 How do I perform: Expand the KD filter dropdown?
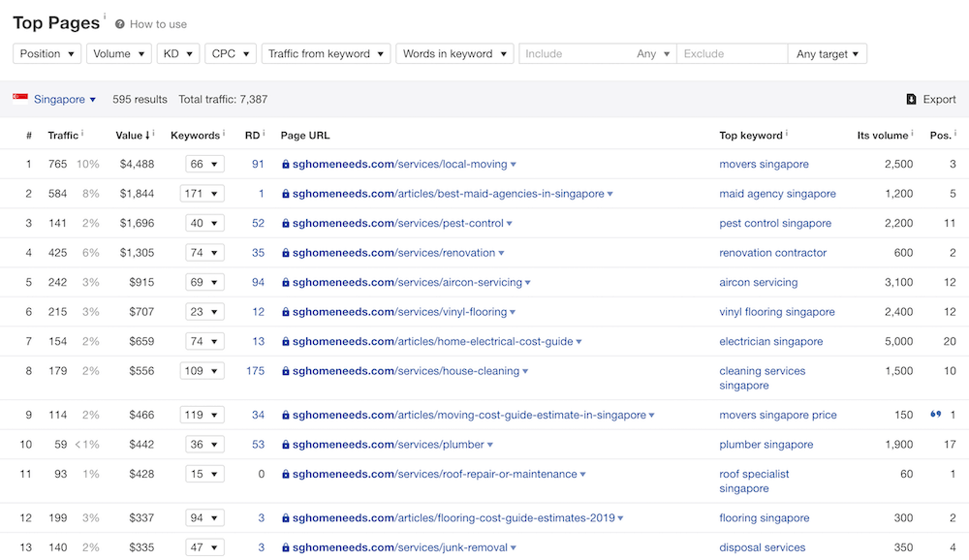(178, 54)
